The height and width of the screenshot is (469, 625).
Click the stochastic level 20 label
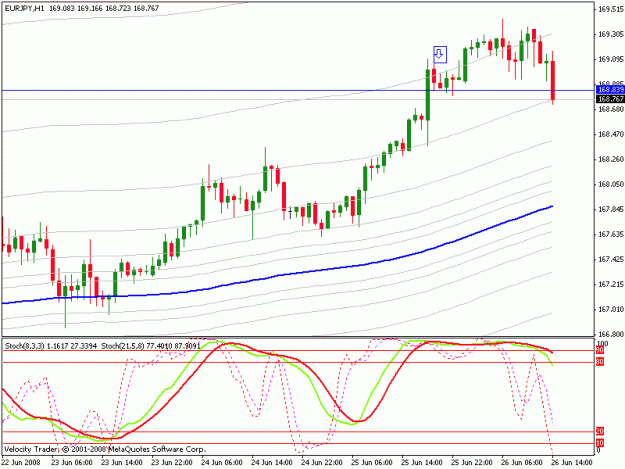pyautogui.click(x=599, y=431)
